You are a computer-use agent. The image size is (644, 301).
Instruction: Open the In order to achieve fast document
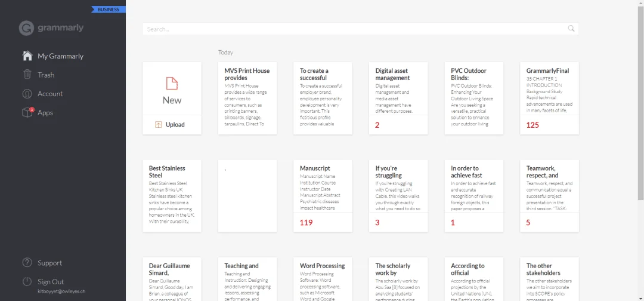point(474,196)
